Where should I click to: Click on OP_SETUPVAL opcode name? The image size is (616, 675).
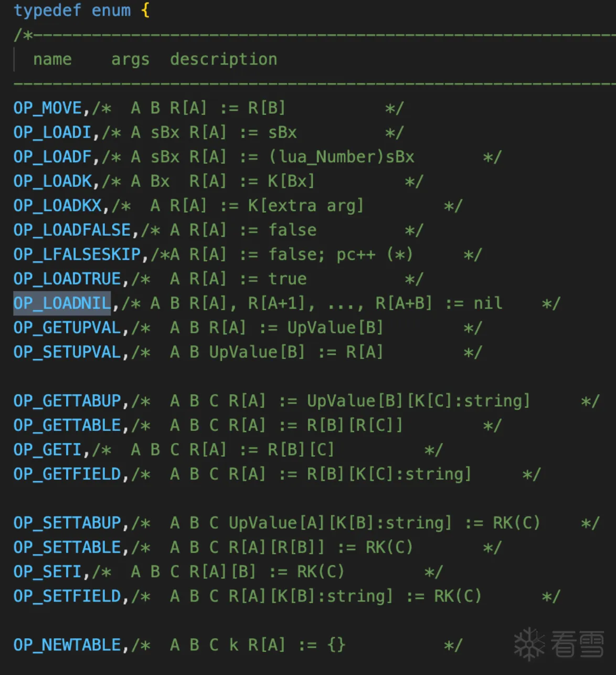(x=67, y=352)
